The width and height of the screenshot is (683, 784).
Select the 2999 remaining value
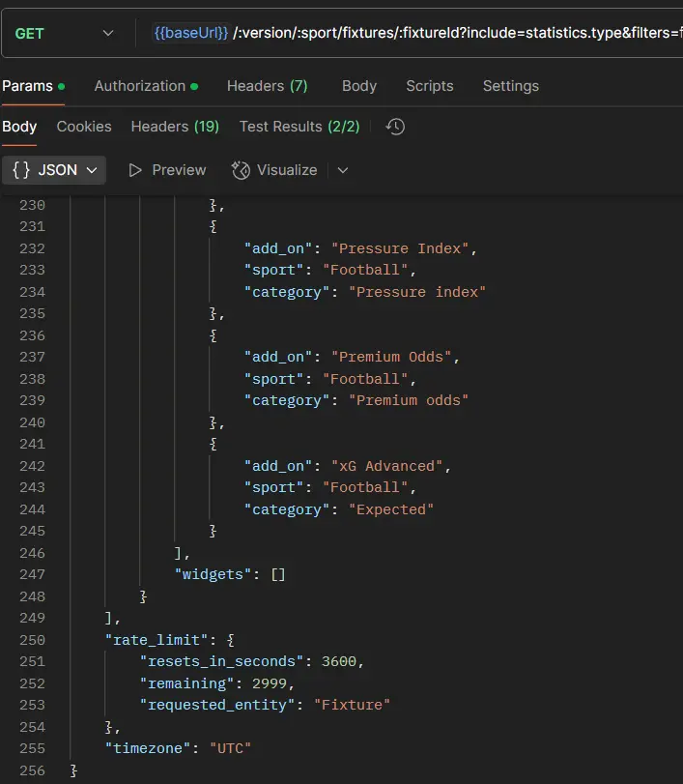(x=270, y=683)
